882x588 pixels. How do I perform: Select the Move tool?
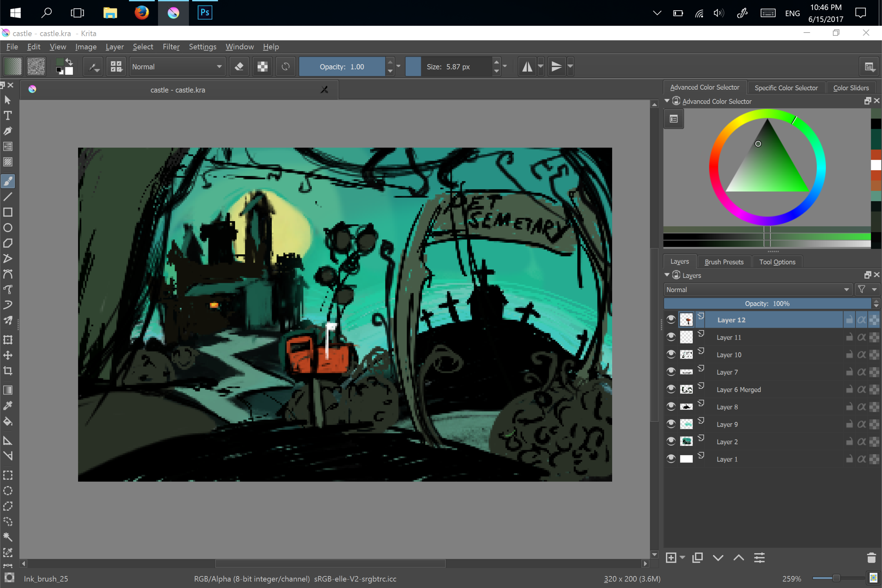point(8,355)
